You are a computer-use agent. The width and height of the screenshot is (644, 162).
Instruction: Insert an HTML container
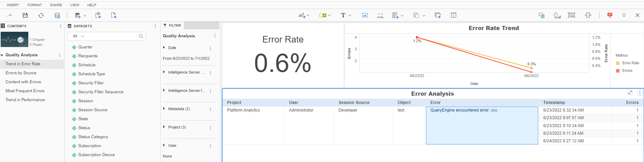[380, 15]
